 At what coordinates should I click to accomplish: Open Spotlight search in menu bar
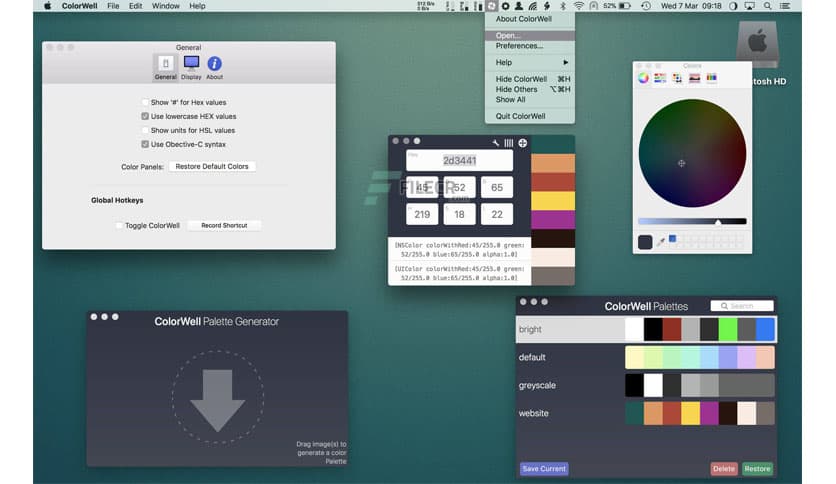767,6
